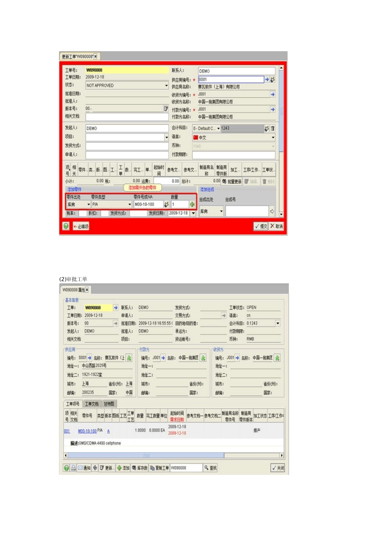392x555 pixels.
Task: Click the print icon in bottom toolbar
Action: tap(73, 468)
